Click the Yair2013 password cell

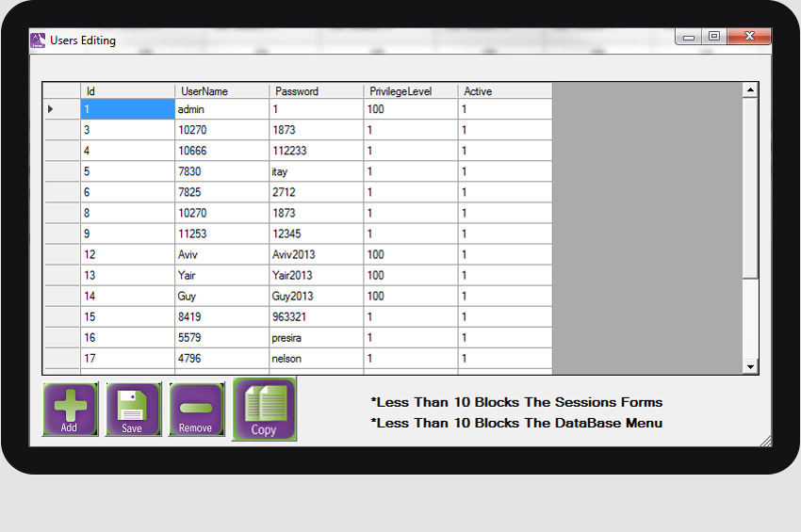[316, 275]
